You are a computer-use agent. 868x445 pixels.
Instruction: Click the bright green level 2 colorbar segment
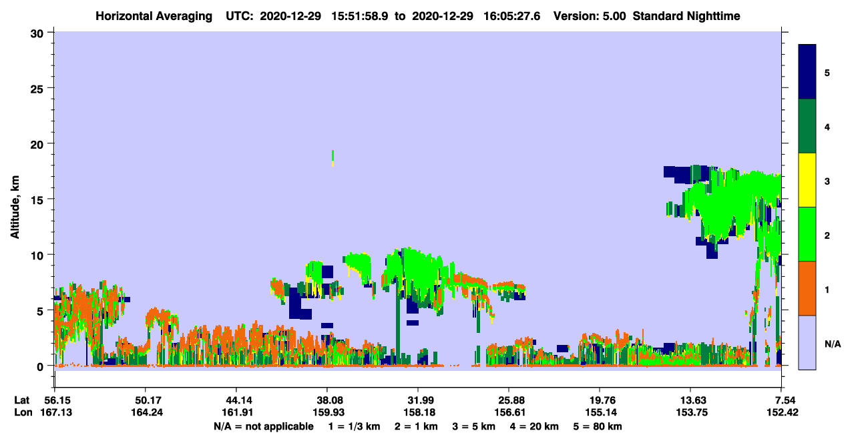(807, 234)
